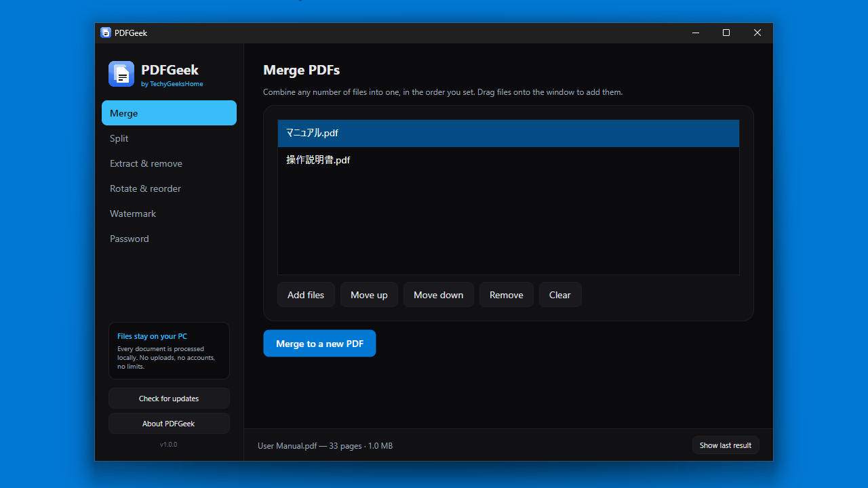Open the Watermark section

(169, 213)
